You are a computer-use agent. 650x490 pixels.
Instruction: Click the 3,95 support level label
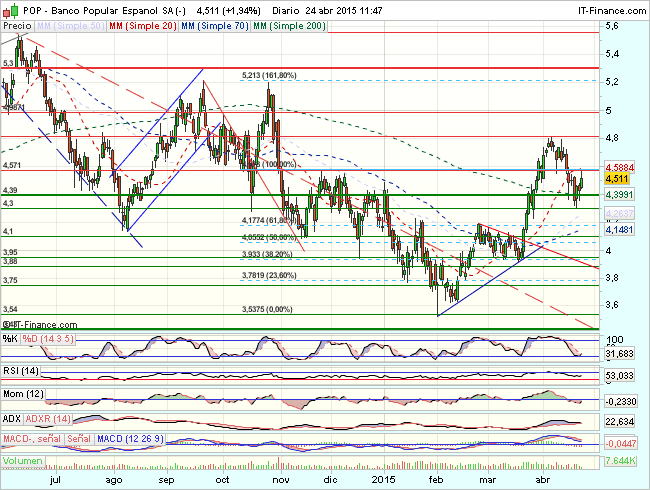pyautogui.click(x=10, y=252)
